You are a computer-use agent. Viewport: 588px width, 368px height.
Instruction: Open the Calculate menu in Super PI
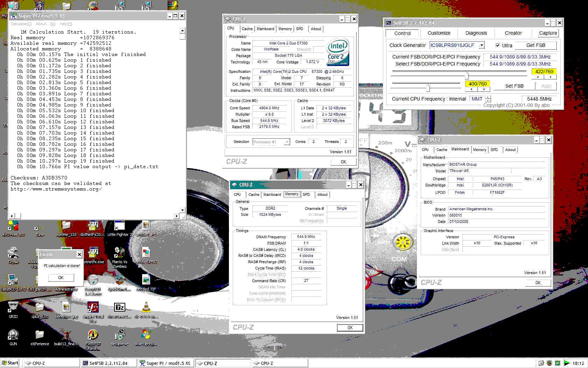pos(21,24)
